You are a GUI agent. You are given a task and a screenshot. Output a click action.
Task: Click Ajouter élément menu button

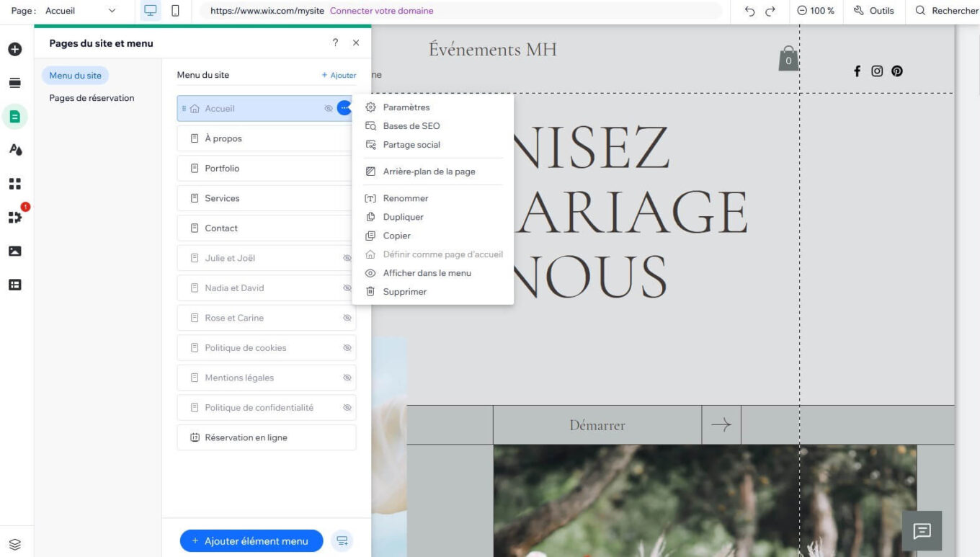(x=251, y=541)
